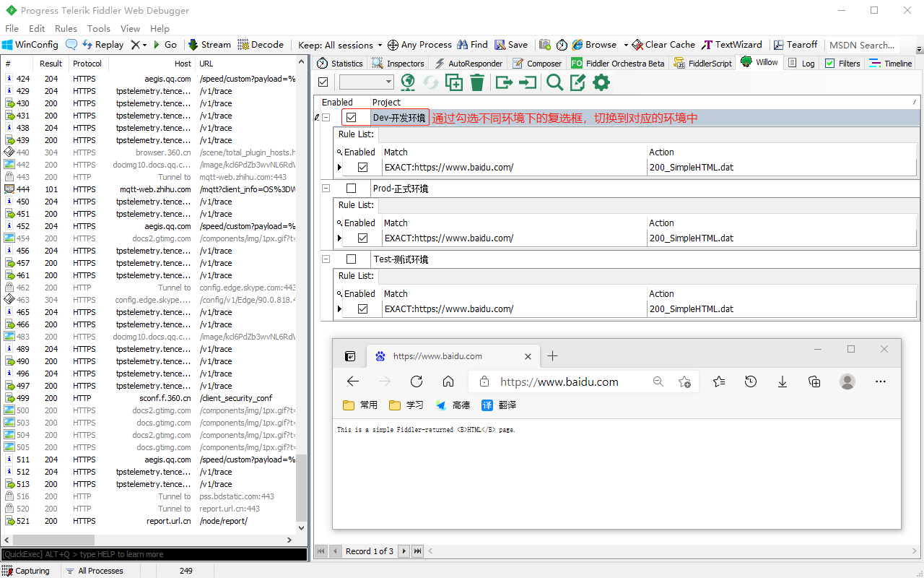Toggle the Prod rule Enabled checkbox
The width and height of the screenshot is (924, 578).
pyautogui.click(x=363, y=238)
